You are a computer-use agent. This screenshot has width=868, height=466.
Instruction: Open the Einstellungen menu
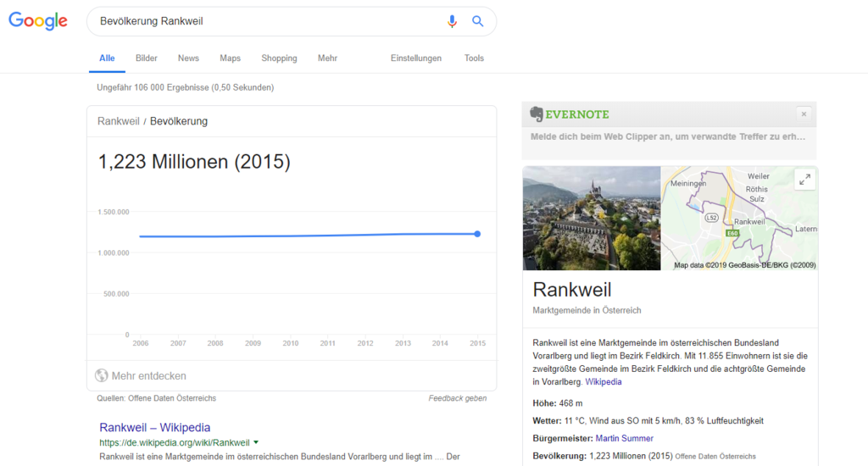[415, 58]
